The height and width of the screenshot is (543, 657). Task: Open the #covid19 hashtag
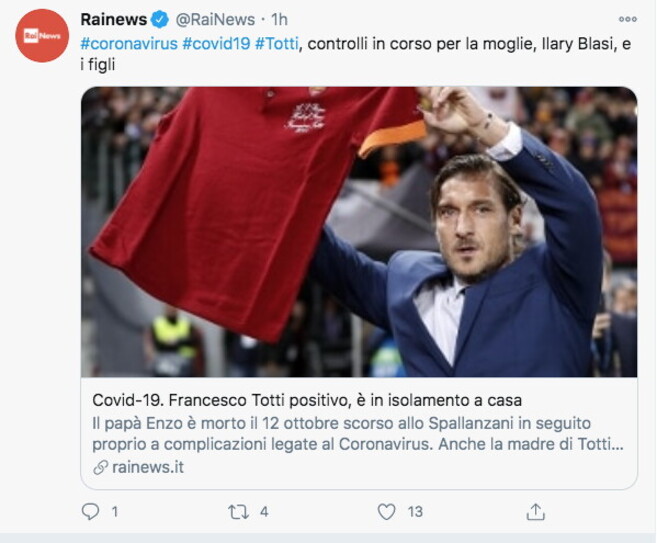click(216, 44)
